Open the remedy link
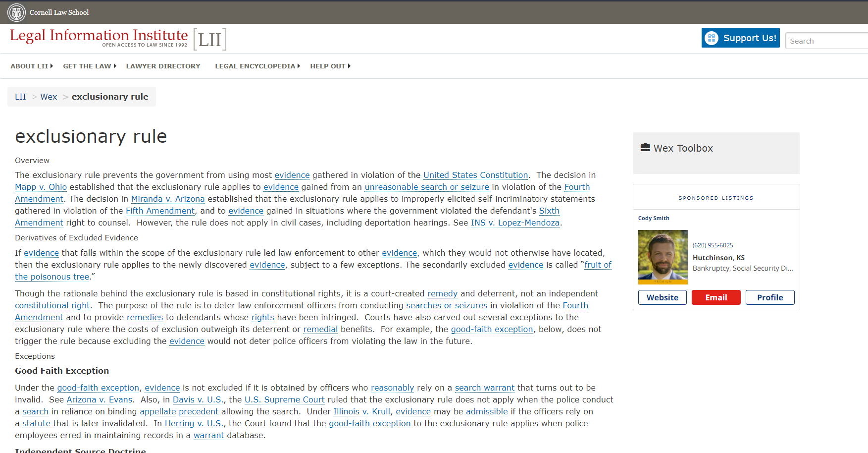 pyautogui.click(x=442, y=293)
